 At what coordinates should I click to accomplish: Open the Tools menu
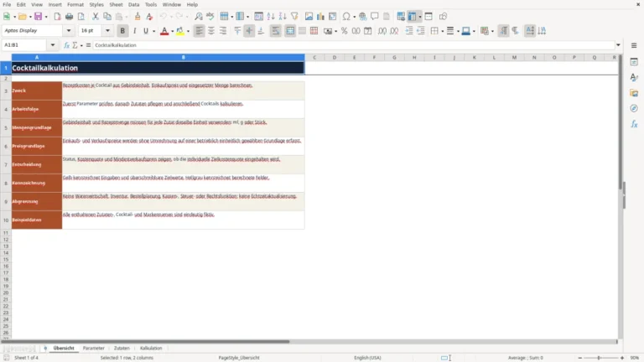(151, 4)
